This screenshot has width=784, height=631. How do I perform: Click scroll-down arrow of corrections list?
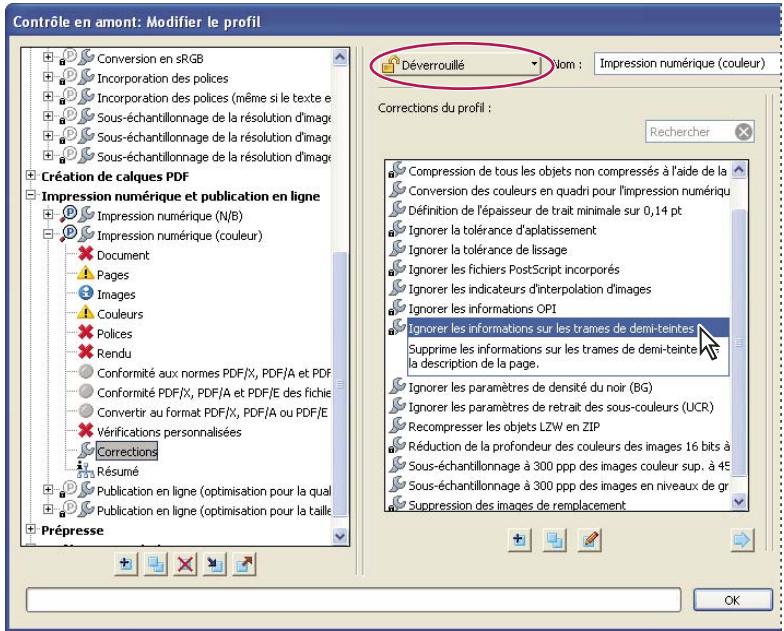point(739,502)
